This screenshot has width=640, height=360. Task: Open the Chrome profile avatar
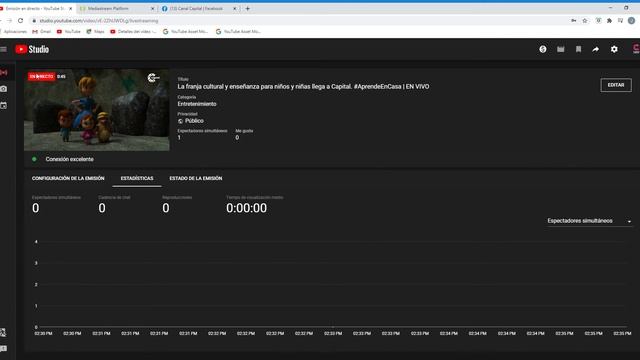pos(631,20)
